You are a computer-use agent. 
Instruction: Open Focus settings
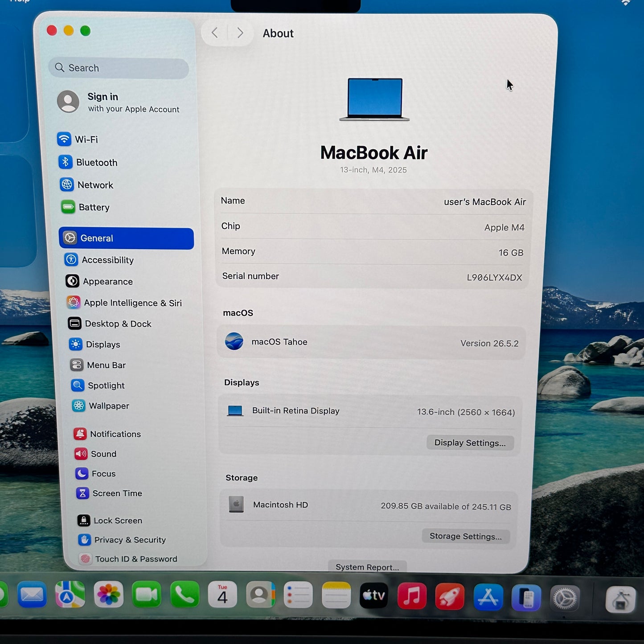(x=96, y=474)
